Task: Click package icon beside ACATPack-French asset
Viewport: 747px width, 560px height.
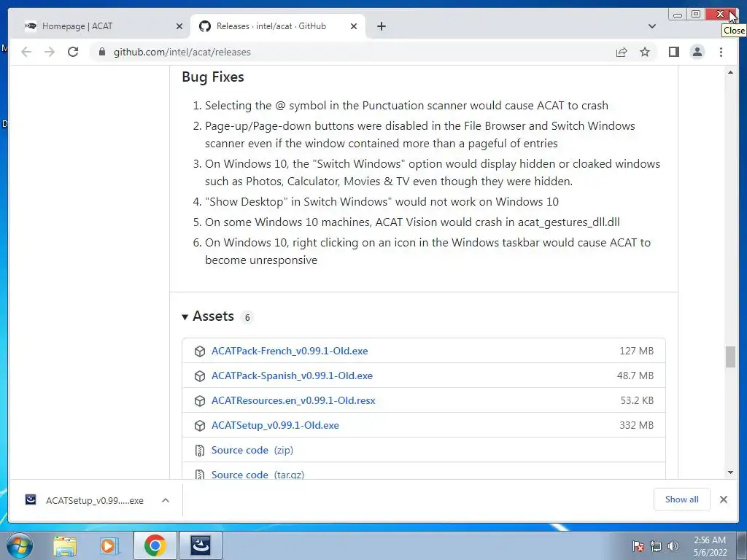Action: [200, 351]
